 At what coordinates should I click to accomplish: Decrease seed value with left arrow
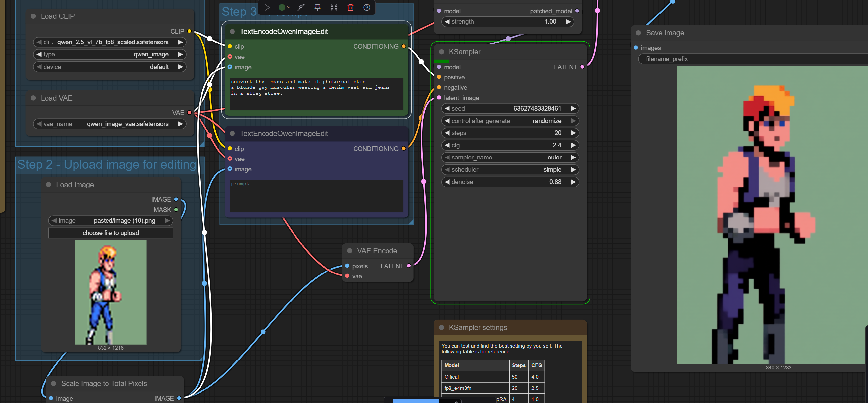point(447,108)
